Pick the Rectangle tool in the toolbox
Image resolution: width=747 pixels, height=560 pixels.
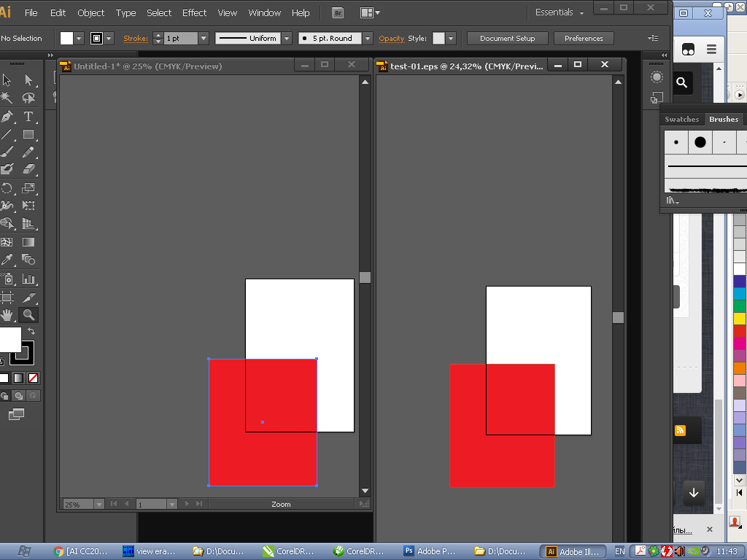(x=28, y=135)
